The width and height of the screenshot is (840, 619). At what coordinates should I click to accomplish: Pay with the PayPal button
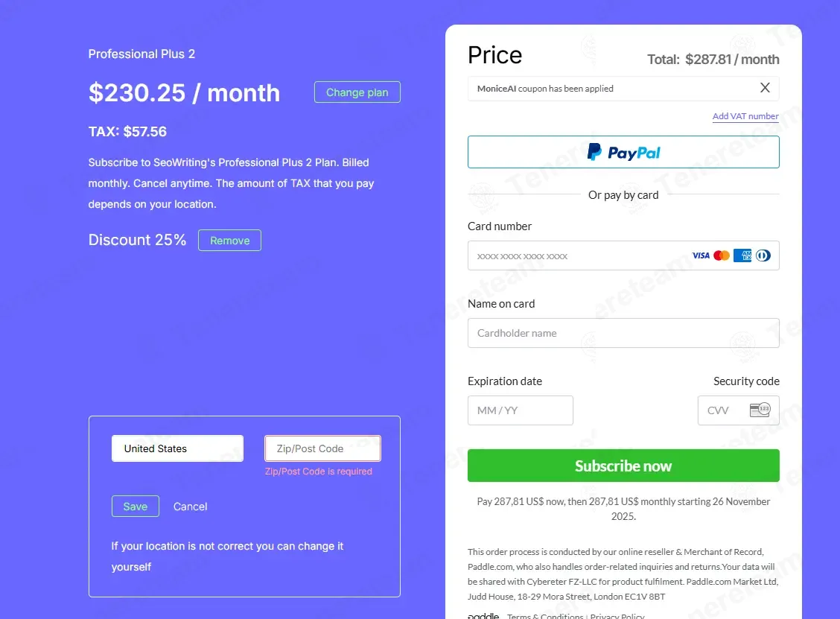pyautogui.click(x=623, y=152)
